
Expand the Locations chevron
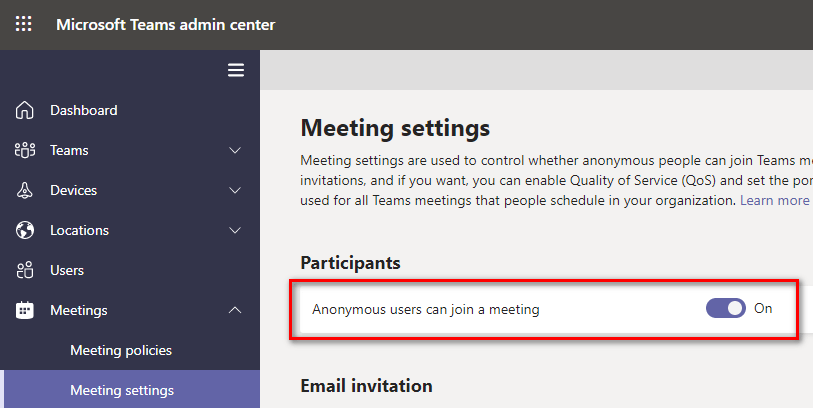[x=235, y=230]
